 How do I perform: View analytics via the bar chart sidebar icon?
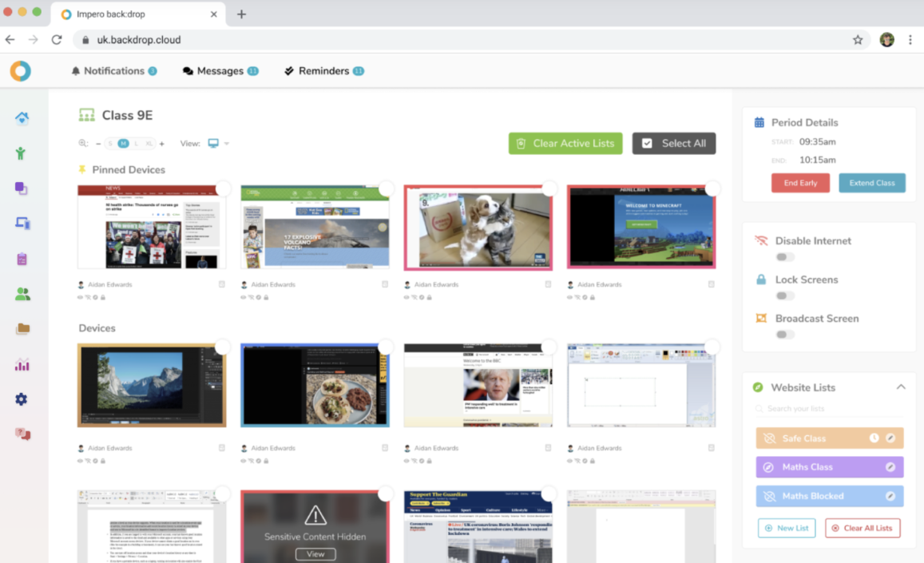click(22, 363)
